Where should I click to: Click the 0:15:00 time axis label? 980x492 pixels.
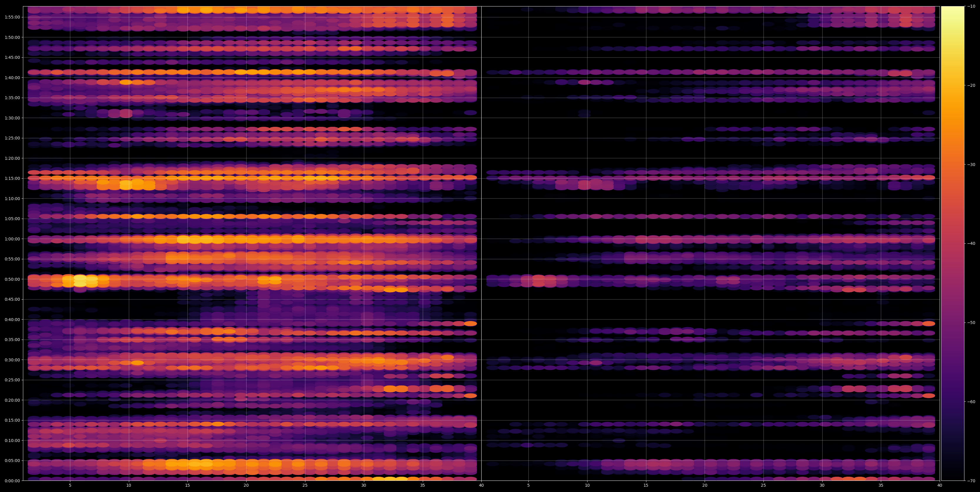(12, 420)
